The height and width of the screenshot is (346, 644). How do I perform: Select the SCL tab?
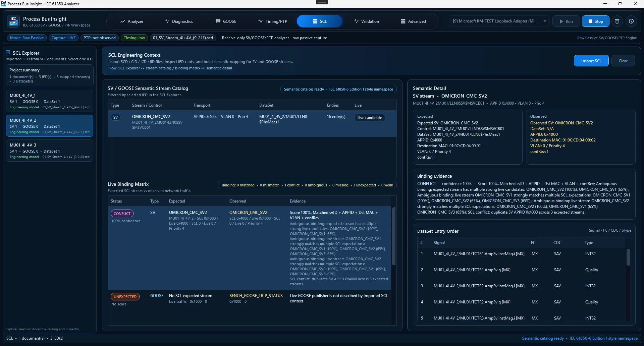point(320,21)
